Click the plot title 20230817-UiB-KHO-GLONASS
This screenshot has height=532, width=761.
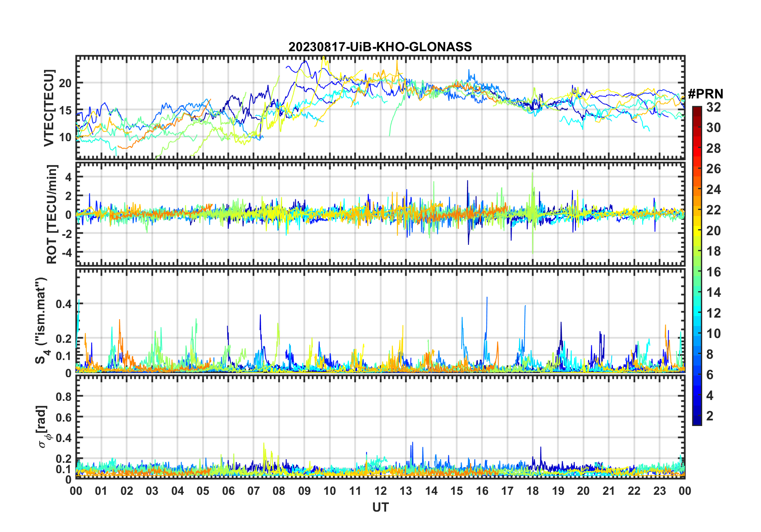(x=380, y=47)
